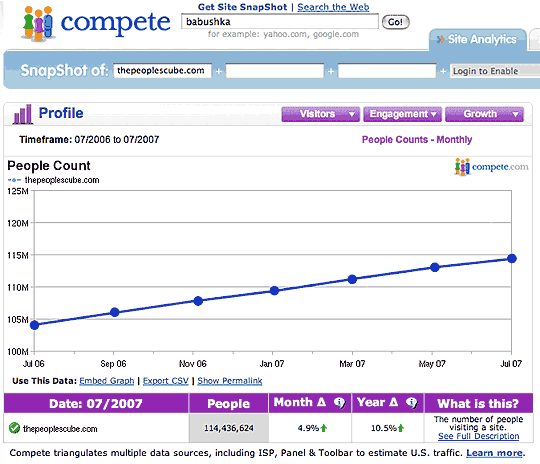540x464 pixels.
Task: Click the May 07 data point on chart
Action: [435, 267]
